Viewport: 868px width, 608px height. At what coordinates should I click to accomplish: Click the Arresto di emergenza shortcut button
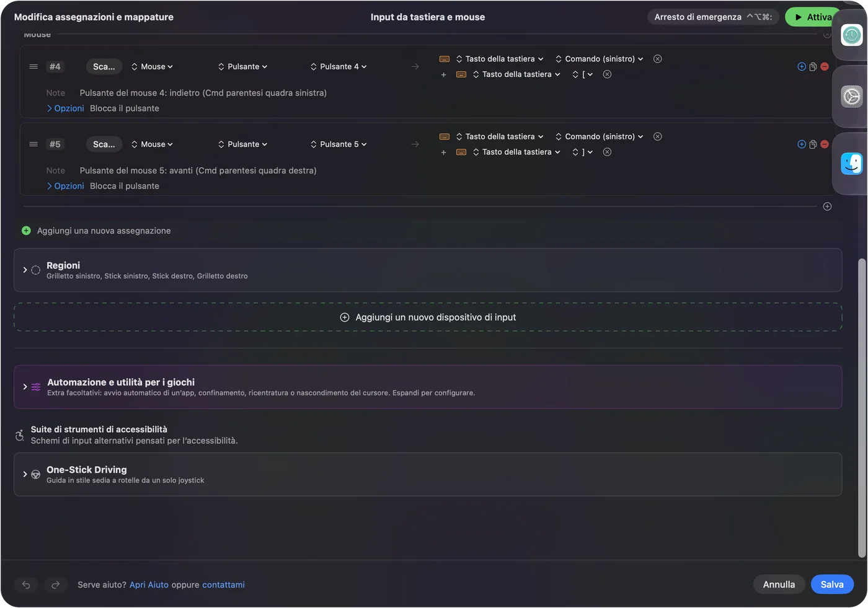pyautogui.click(x=713, y=17)
